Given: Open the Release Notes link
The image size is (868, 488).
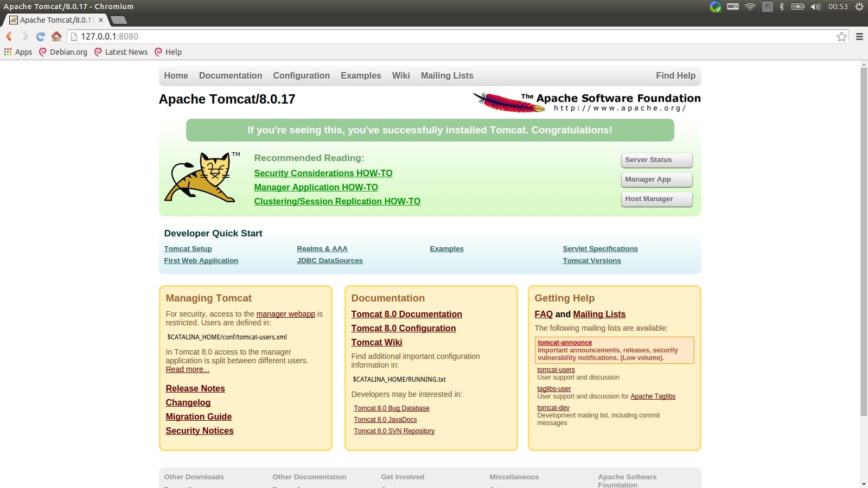Looking at the screenshot, I should pos(195,389).
